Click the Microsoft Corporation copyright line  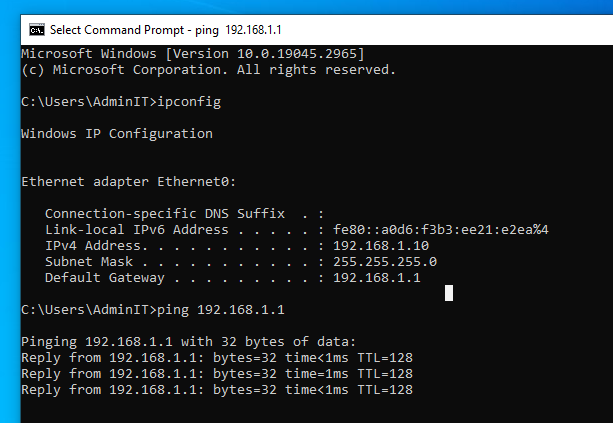[x=208, y=70]
